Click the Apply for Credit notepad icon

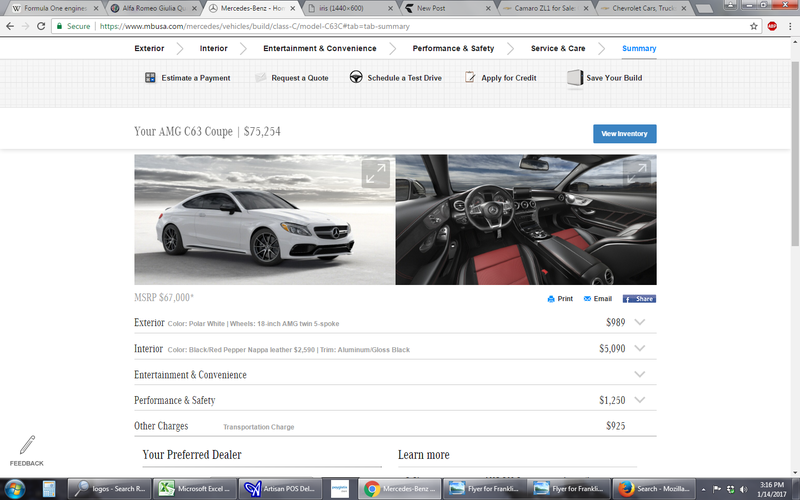click(x=470, y=78)
